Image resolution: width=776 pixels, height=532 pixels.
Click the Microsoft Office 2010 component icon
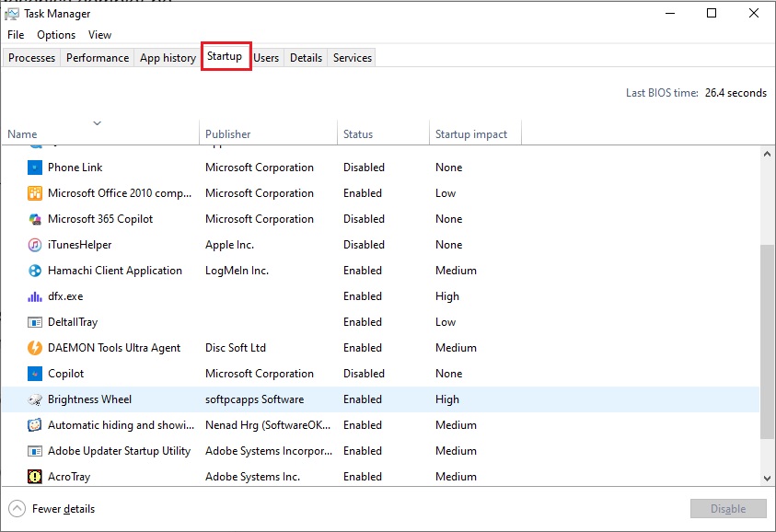[35, 193]
